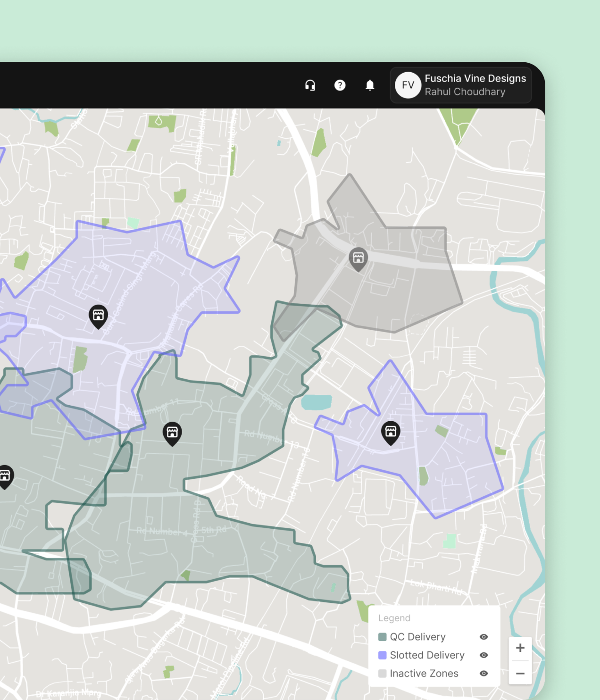600x700 pixels.
Task: Select store pin in central green QC zone
Action: coord(172,433)
